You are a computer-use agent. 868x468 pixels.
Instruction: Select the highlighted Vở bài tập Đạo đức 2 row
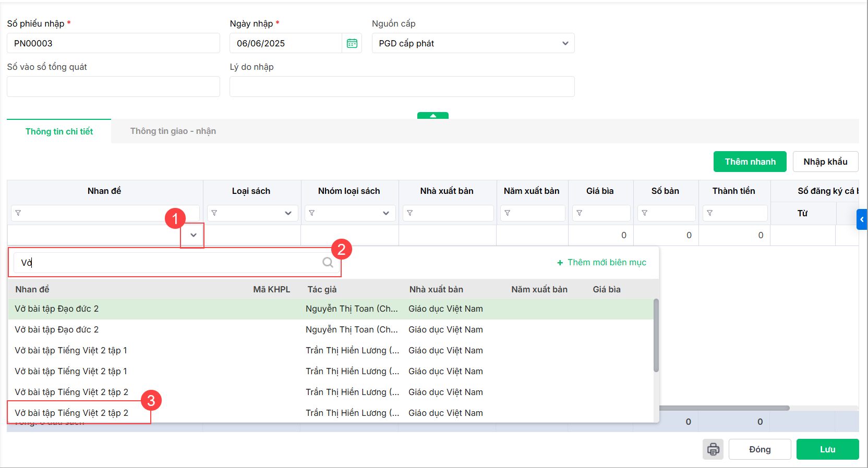pyautogui.click(x=331, y=309)
